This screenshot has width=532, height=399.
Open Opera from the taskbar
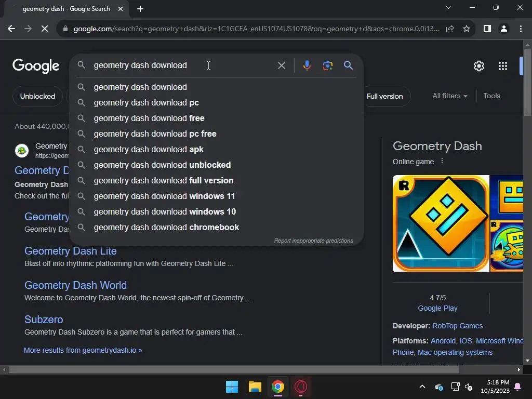click(301, 387)
